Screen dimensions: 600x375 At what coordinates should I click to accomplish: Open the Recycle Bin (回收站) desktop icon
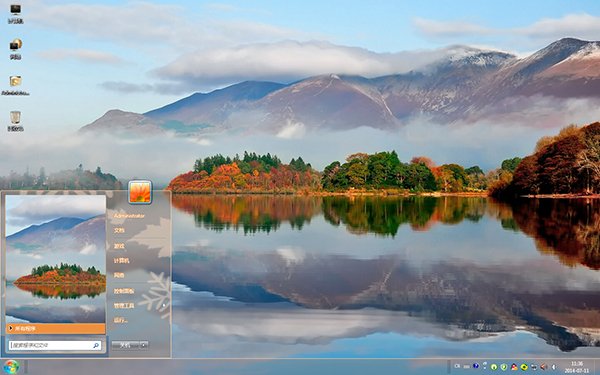click(x=15, y=121)
